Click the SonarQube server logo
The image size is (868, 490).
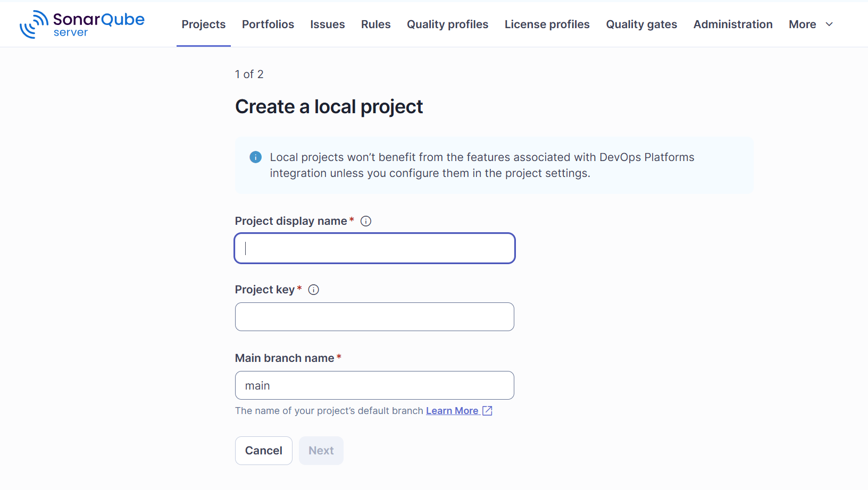click(x=82, y=24)
